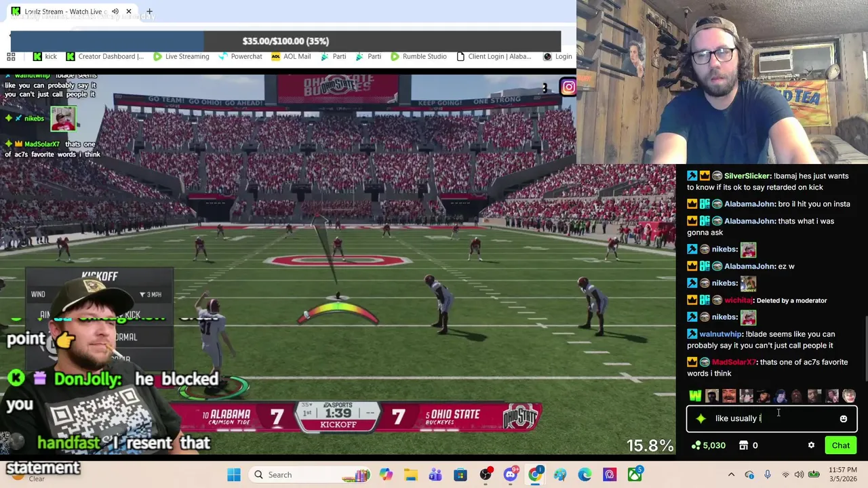The height and width of the screenshot is (488, 868).
Task: Click the battery tray icon
Action: click(814, 474)
